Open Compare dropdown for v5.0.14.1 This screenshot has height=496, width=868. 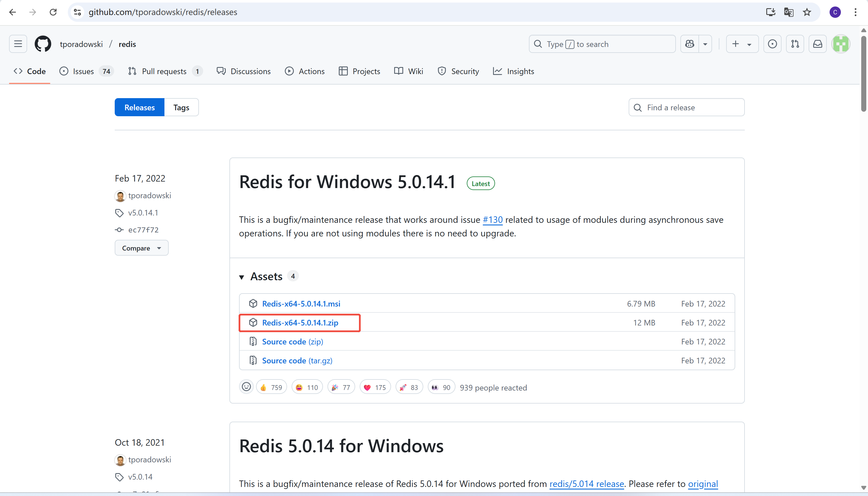pos(142,248)
